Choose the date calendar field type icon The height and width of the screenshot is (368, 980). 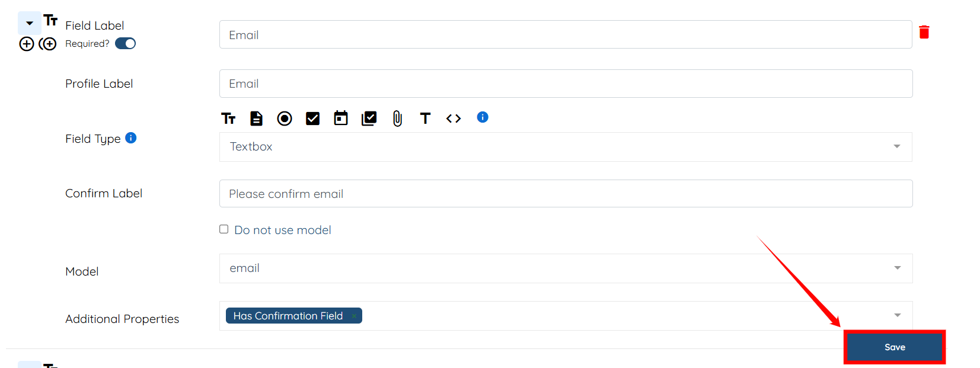[x=341, y=118]
